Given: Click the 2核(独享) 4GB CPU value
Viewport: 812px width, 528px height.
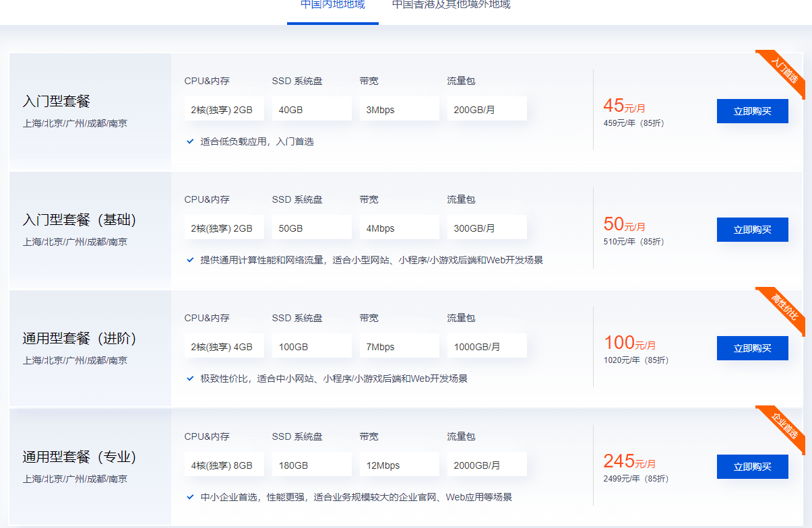Looking at the screenshot, I should pyautogui.click(x=224, y=346).
